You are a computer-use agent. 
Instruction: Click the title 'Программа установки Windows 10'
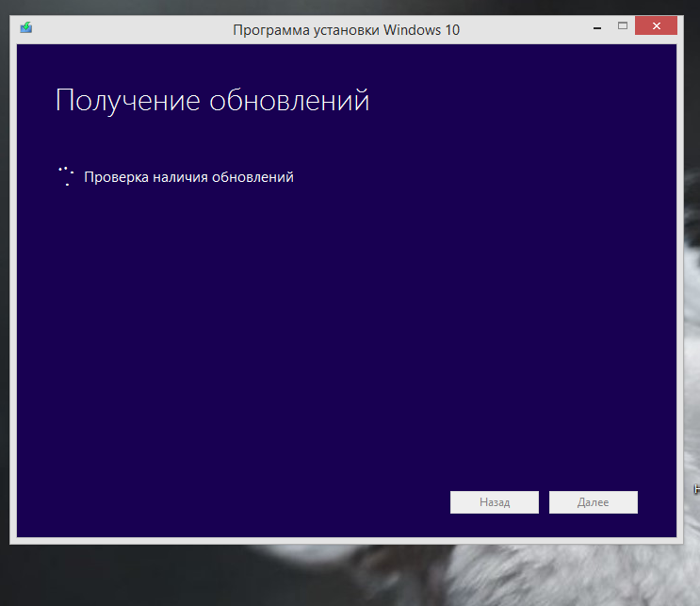[346, 30]
